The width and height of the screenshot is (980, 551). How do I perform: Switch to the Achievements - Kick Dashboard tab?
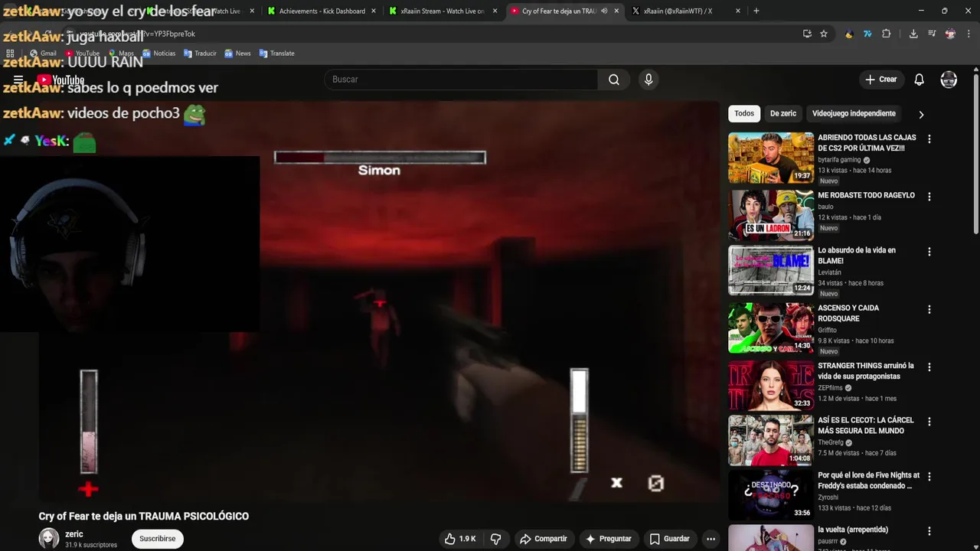click(x=322, y=11)
